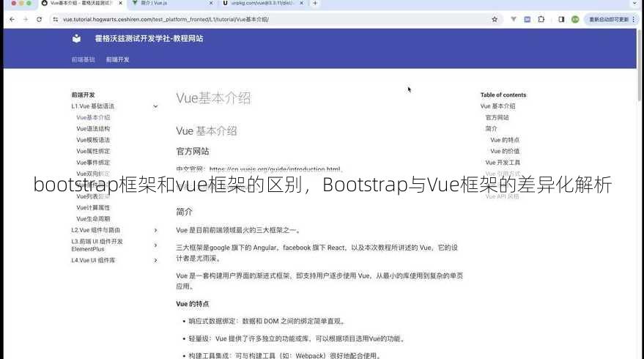Image resolution: width=644 pixels, height=359 pixels.
Task: Open the green profile avatar
Action: (x=575, y=19)
